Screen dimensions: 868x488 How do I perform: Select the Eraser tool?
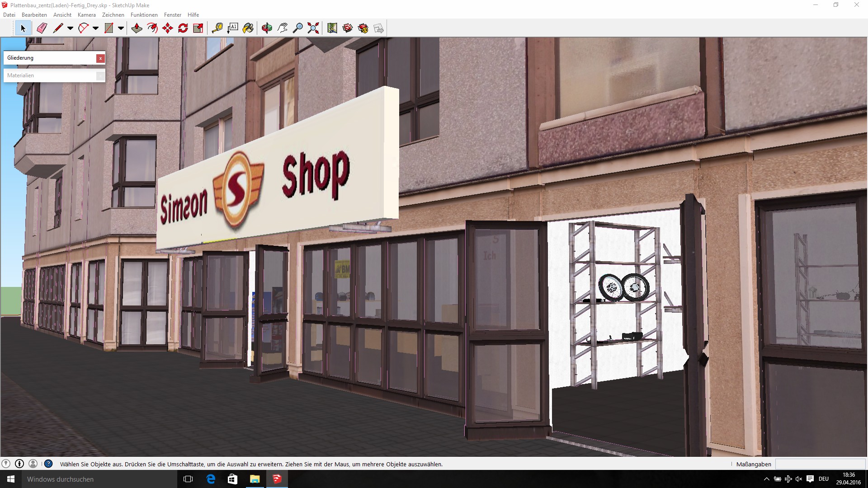click(x=42, y=28)
